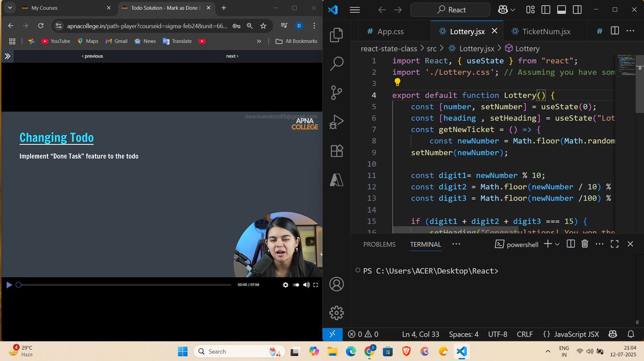Open the Accounts menu in VS Code
Viewport: 644px width, 361px height.
point(336,284)
